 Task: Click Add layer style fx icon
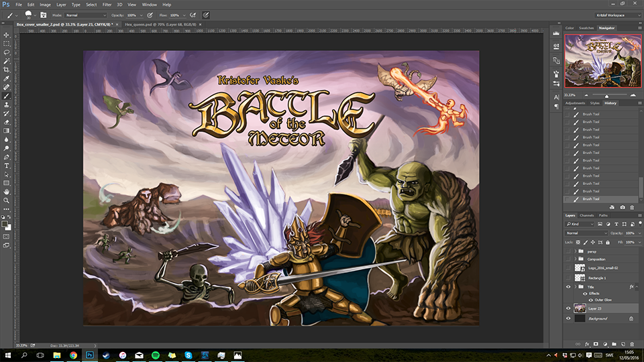587,344
